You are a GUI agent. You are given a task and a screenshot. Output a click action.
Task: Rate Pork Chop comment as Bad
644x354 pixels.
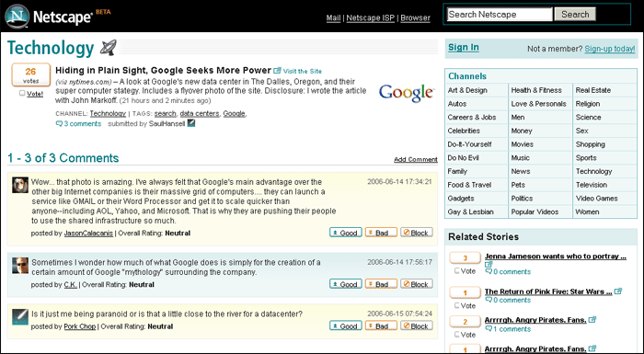click(x=381, y=325)
